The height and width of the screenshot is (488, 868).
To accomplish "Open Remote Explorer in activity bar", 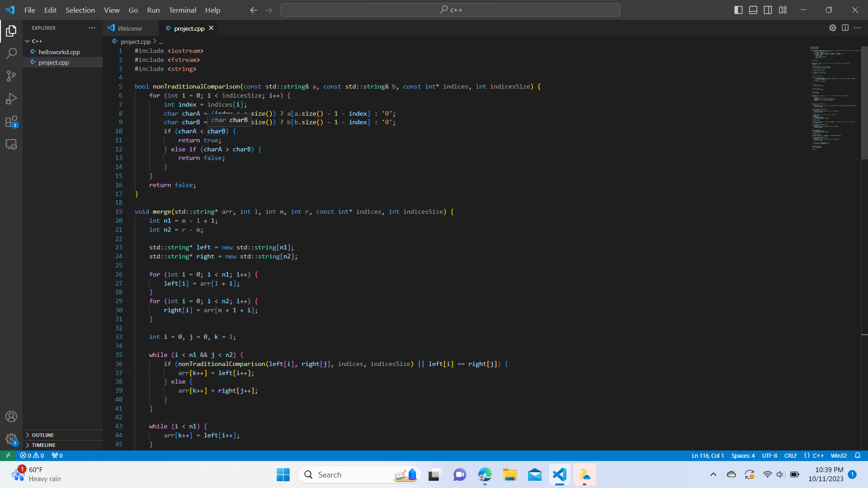I will (11, 145).
